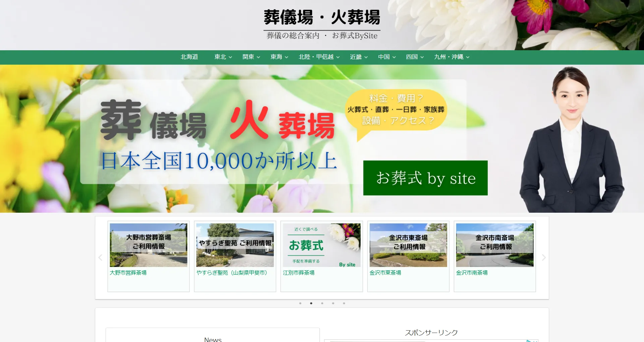Open the 近畿 menu item
Screen dimensions: 644x342
[x=359, y=57]
